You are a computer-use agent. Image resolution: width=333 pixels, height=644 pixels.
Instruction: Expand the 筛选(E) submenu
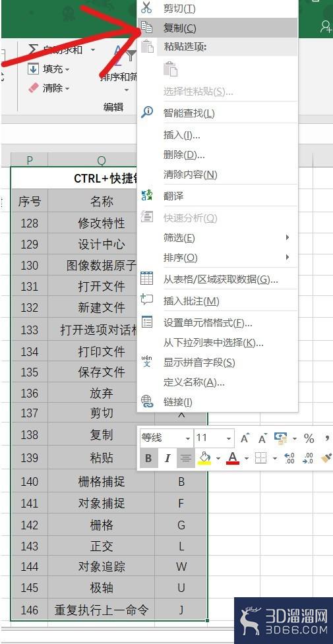coord(217,238)
